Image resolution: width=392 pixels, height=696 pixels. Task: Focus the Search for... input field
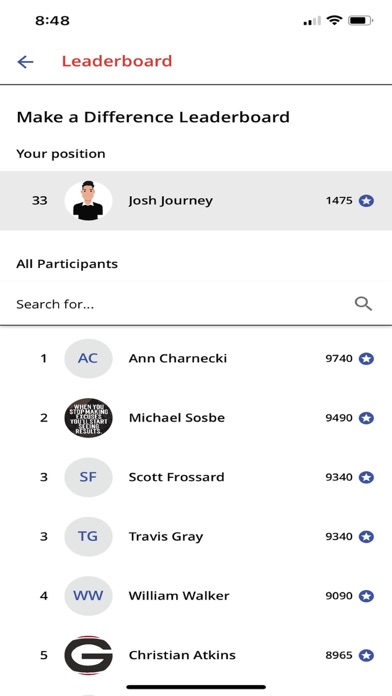tap(196, 304)
